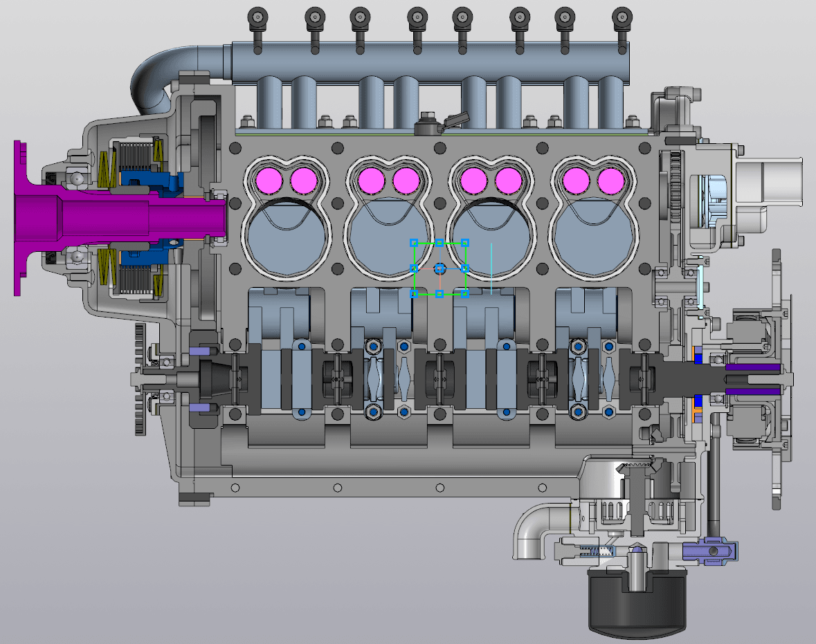816x644 pixels.
Task: Select the toothed ring gear on left edge
Action: pyautogui.click(x=140, y=379)
